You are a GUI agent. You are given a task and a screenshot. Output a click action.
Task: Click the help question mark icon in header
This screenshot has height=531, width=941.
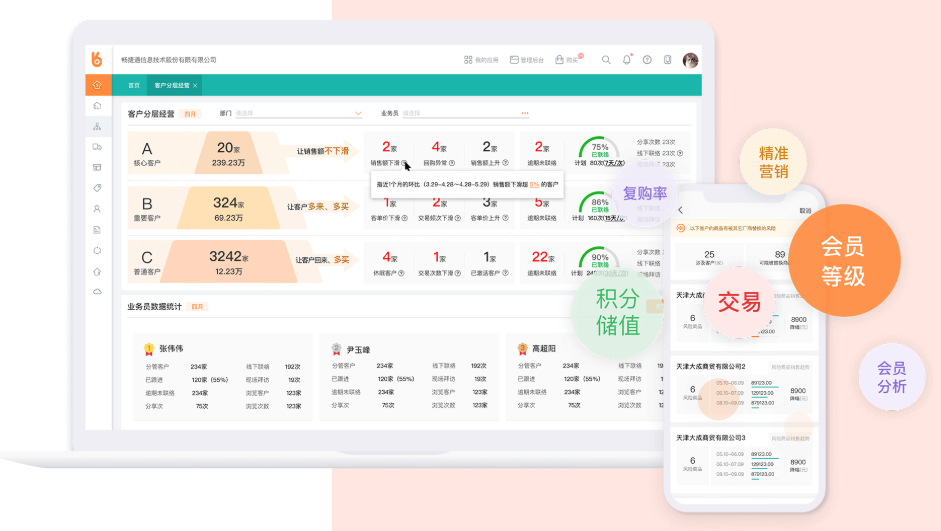pos(647,60)
